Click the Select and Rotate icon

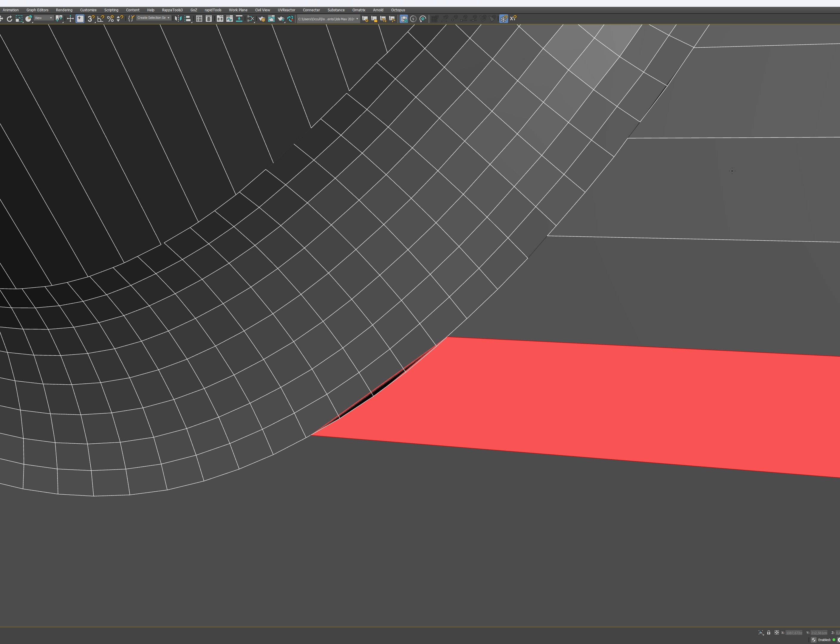[x=9, y=18]
